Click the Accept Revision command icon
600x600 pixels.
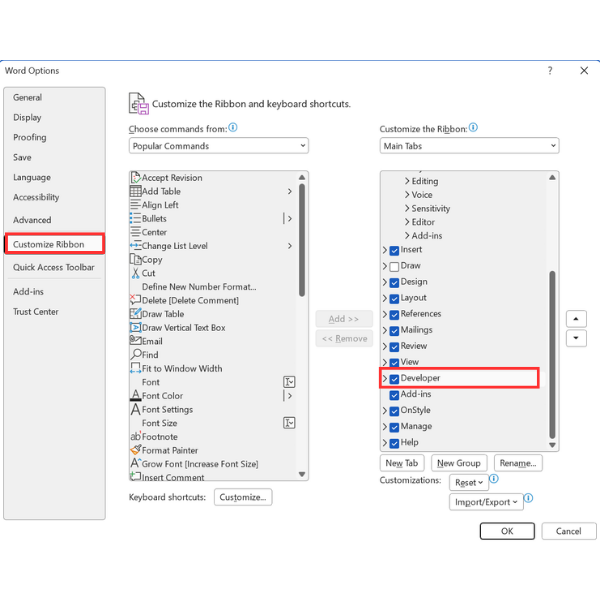point(135,178)
